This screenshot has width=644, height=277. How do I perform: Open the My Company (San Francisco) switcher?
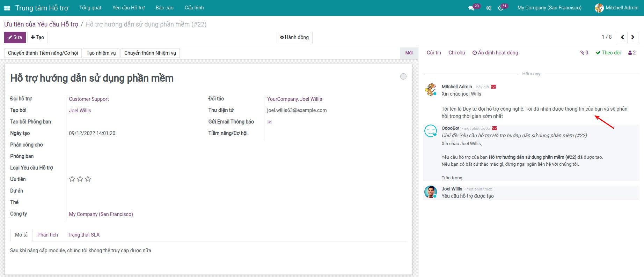point(549,8)
